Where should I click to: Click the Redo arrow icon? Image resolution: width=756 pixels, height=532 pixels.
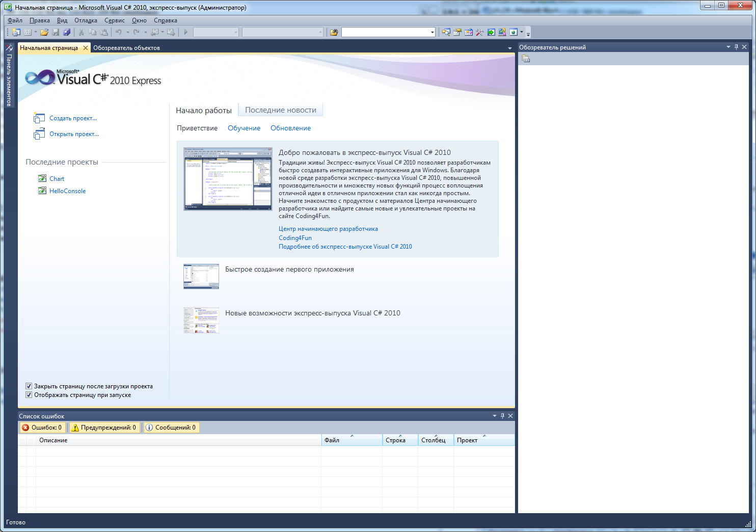(137, 32)
